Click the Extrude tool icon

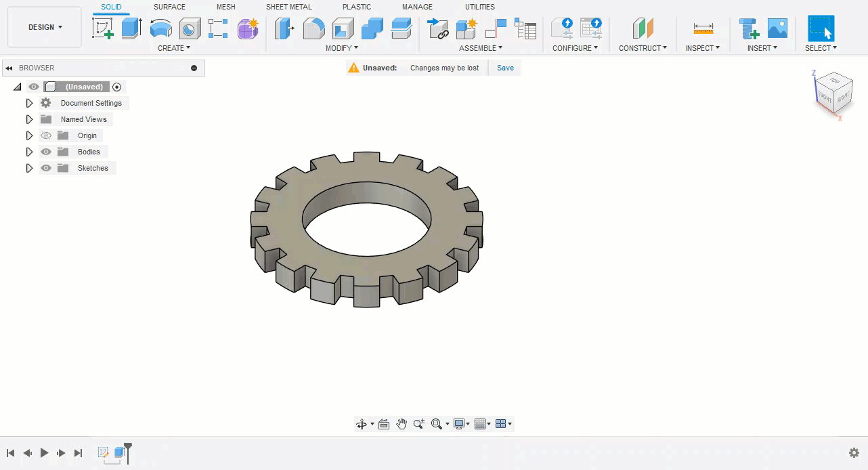(131, 28)
